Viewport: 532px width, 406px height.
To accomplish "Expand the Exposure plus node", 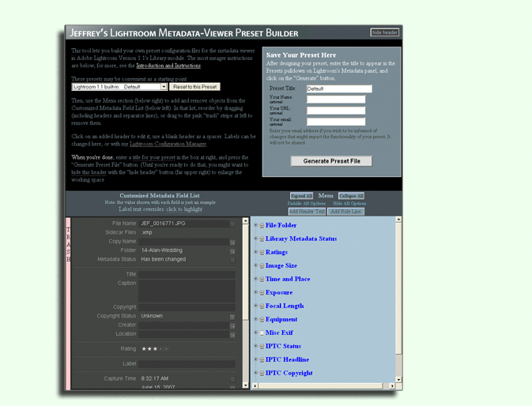I will point(256,291).
